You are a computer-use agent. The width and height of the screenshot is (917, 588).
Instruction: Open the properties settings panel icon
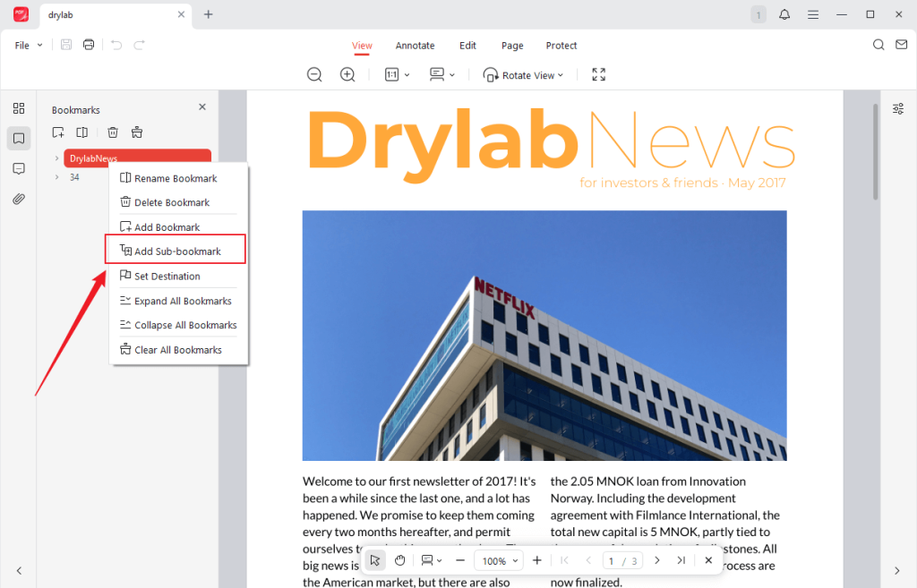click(x=898, y=108)
